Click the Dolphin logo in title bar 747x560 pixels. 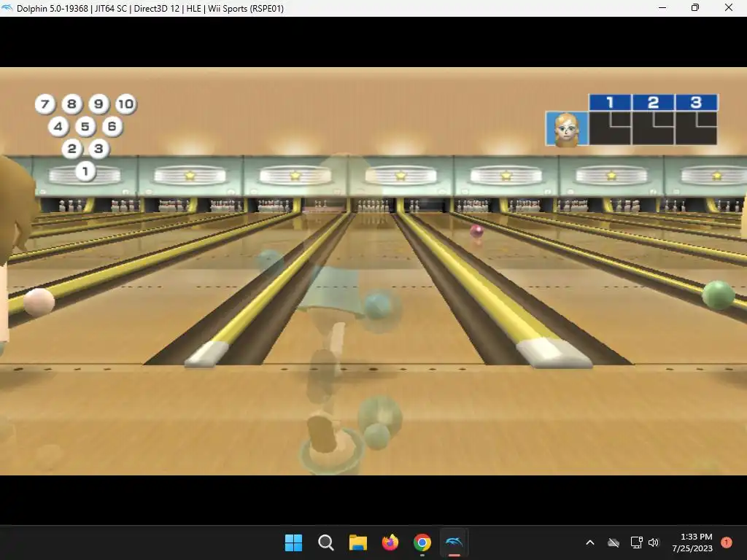tap(7, 8)
